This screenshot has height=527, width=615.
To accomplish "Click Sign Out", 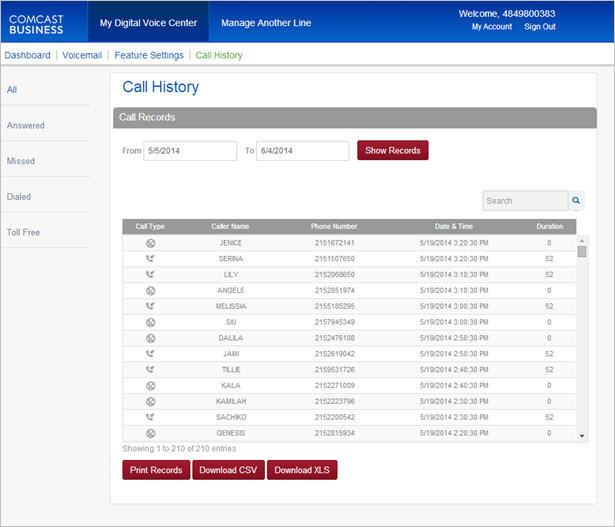I will tap(540, 27).
